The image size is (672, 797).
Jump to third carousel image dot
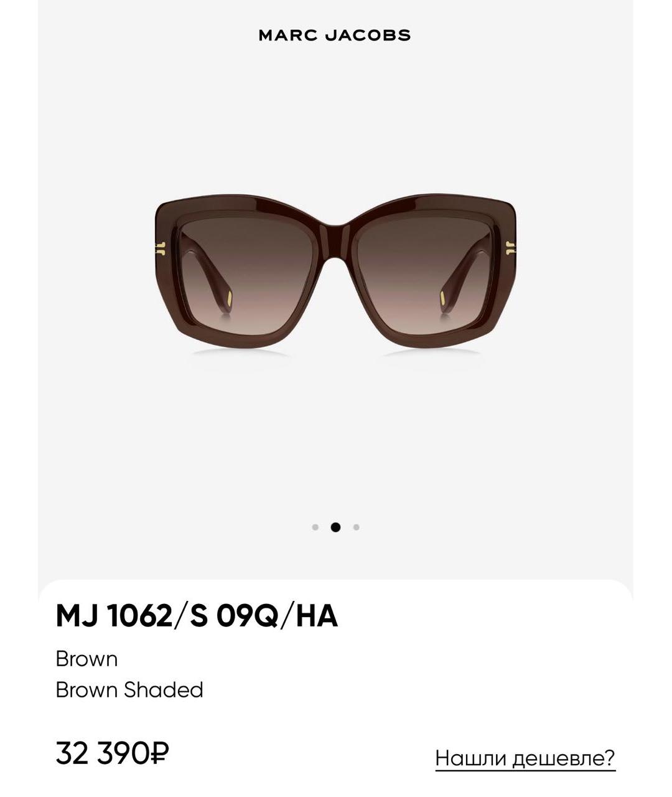click(356, 527)
